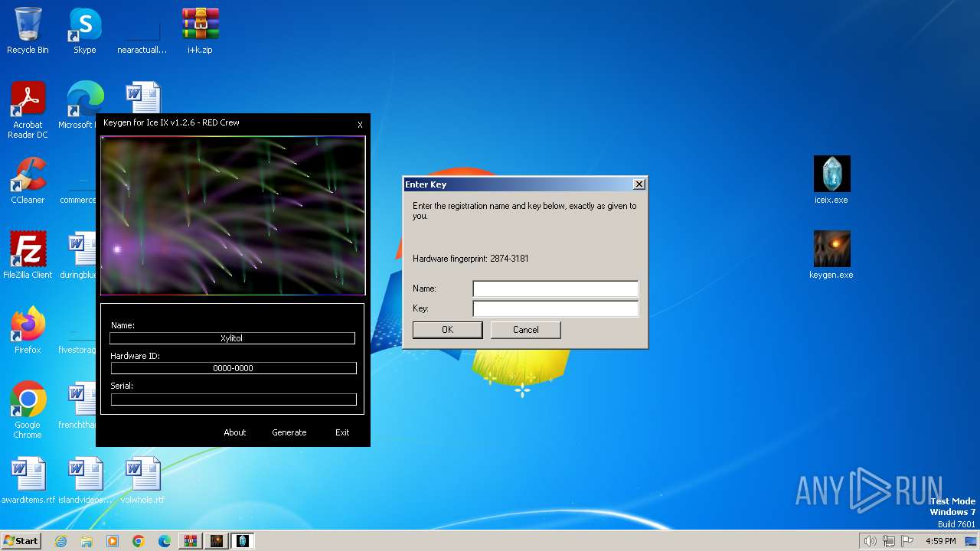Close the Enter Key dialog
The width and height of the screenshot is (980, 551).
tap(639, 184)
